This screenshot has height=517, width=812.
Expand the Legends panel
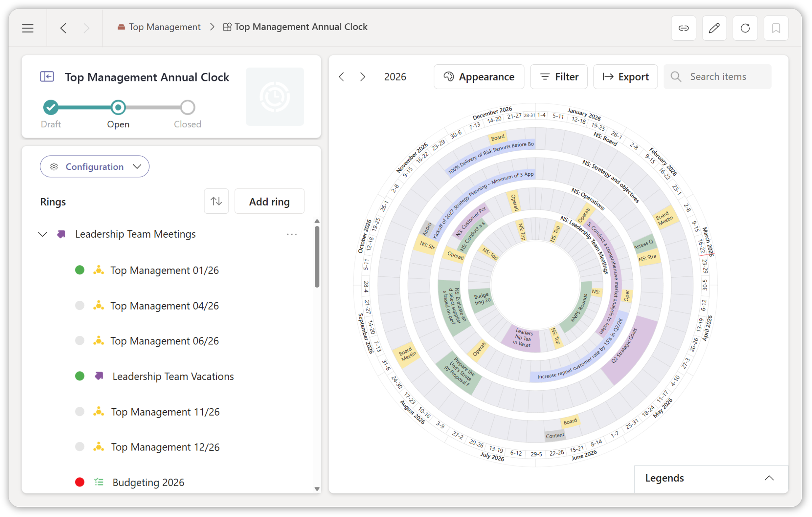(769, 478)
